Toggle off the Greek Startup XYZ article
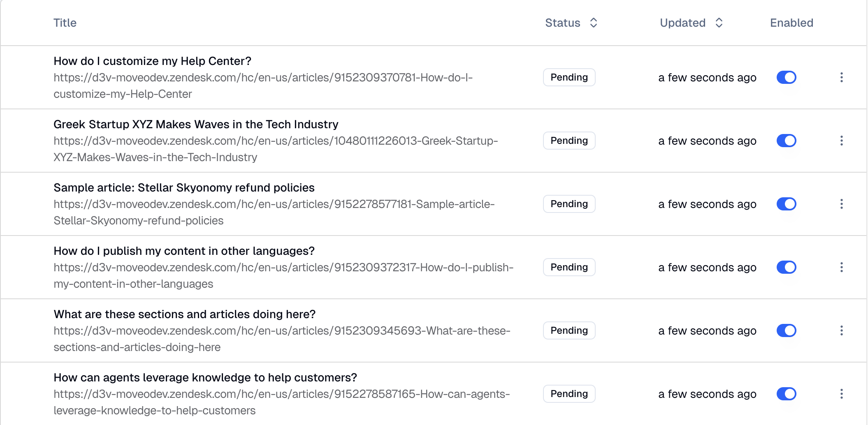The width and height of the screenshot is (868, 425). point(787,141)
